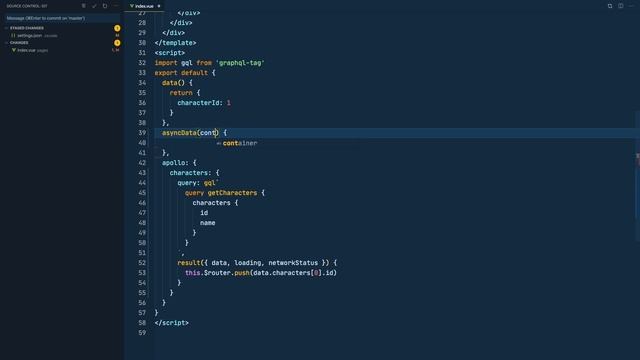This screenshot has height=360, width=640.
Task: Click the JSON icon beside settings.json
Action: click(x=13, y=36)
